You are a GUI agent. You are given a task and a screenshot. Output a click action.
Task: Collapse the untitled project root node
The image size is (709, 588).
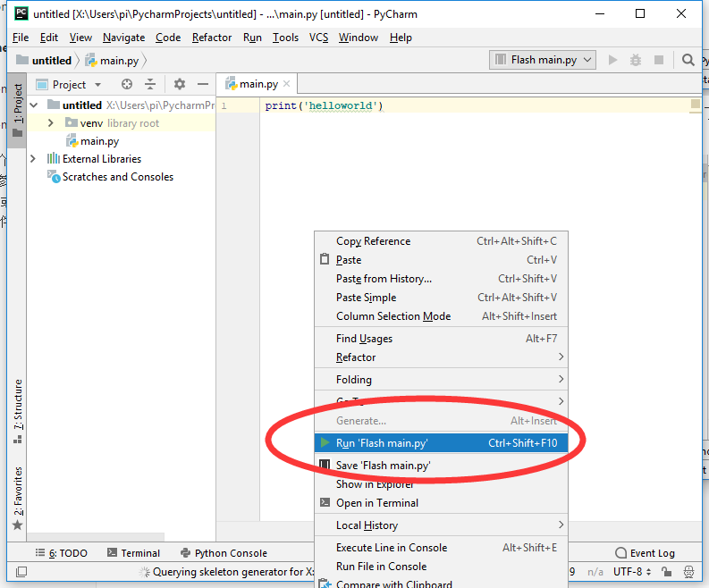(33, 105)
